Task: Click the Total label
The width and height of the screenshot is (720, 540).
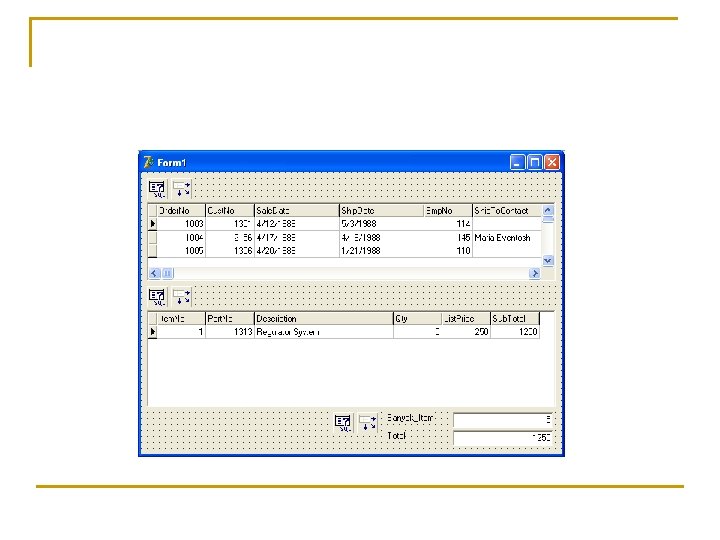Action: [x=397, y=435]
